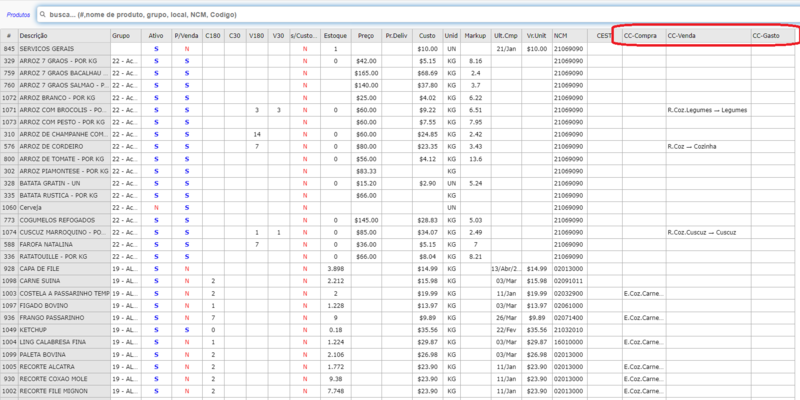The image size is (800, 400).
Task: Click the Produtos link
Action: point(18,15)
